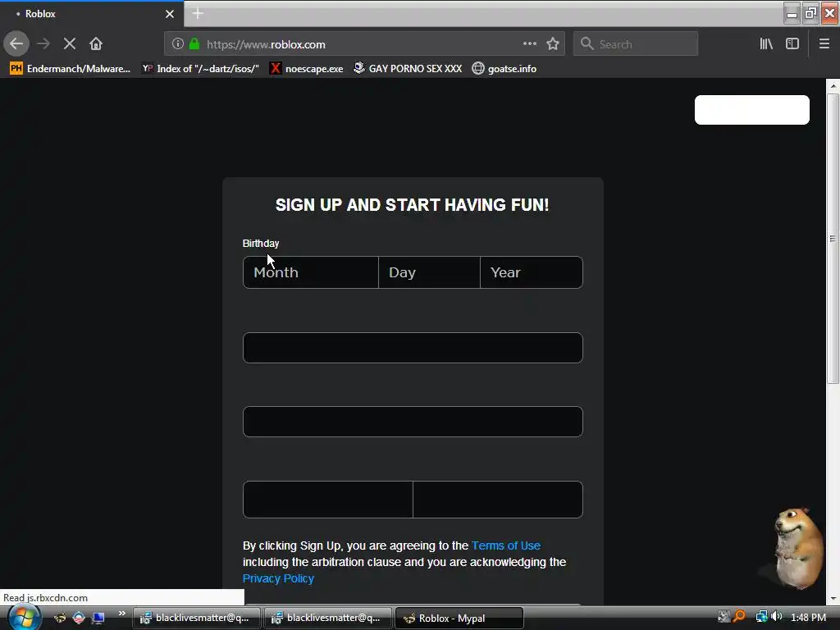840x630 pixels.
Task: Click the first quick launch icon
Action: 59,619
